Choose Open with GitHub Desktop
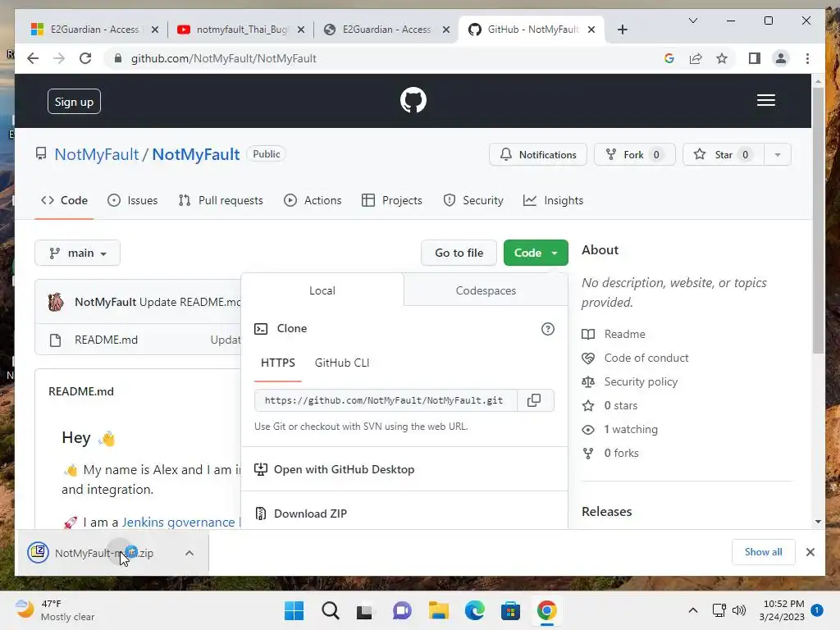The height and width of the screenshot is (630, 840). click(335, 469)
